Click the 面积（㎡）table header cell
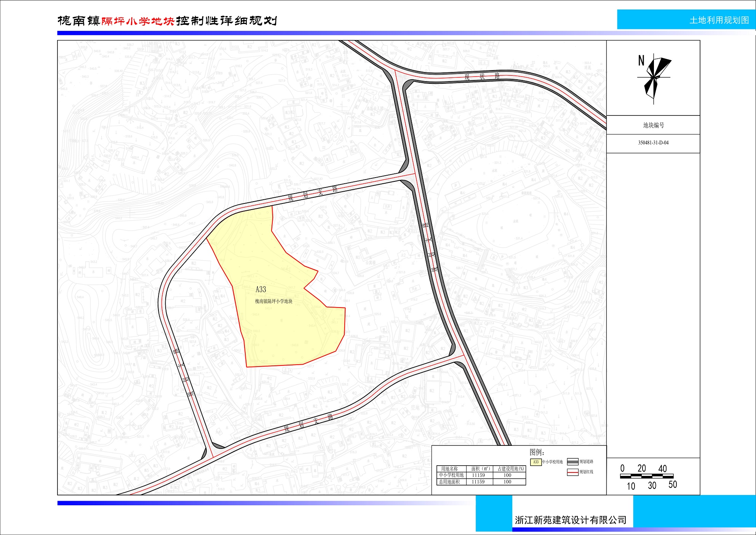This screenshot has width=756, height=535. coord(481,469)
